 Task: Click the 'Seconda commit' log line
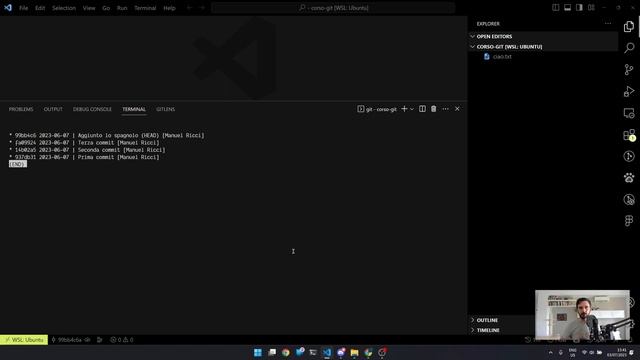[87, 150]
